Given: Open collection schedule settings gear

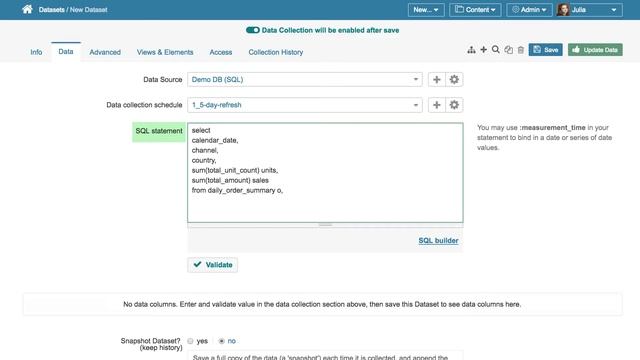Looking at the screenshot, I should click(454, 105).
